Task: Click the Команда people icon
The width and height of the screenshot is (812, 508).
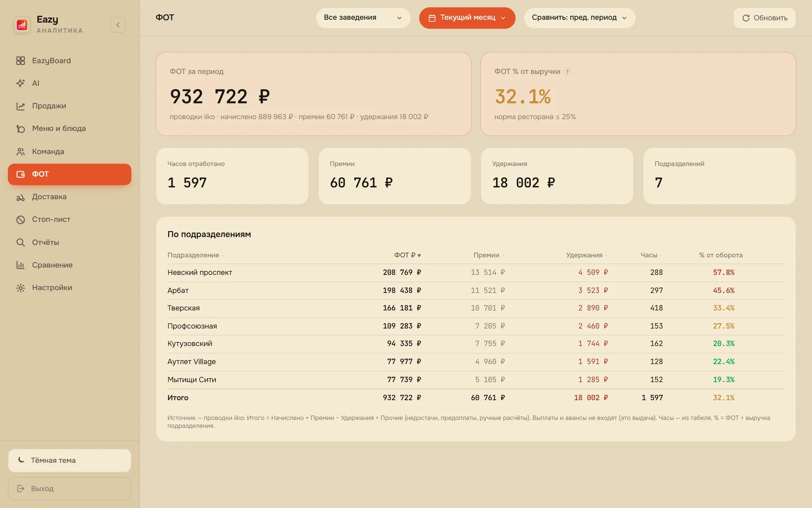Action: pos(20,152)
